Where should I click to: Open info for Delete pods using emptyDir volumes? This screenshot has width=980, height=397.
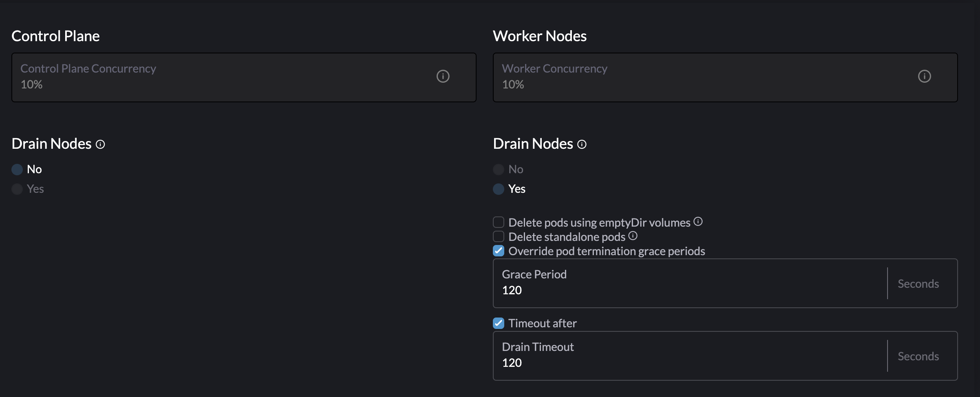tap(698, 221)
